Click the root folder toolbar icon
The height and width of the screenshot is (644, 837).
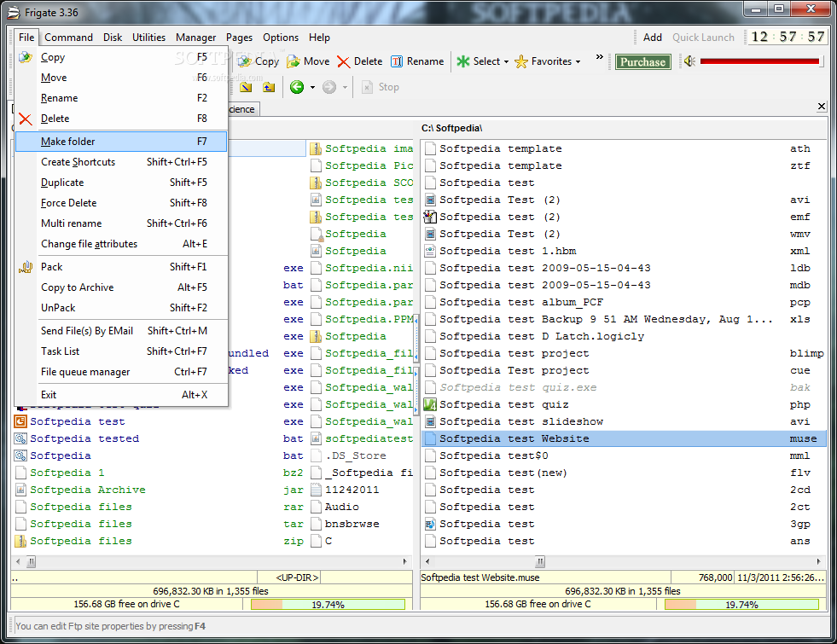coord(246,87)
